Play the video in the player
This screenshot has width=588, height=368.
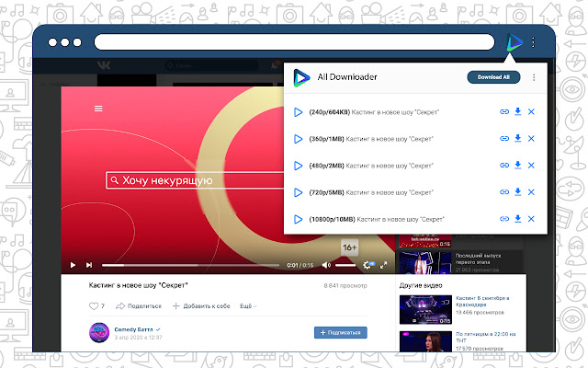point(73,265)
